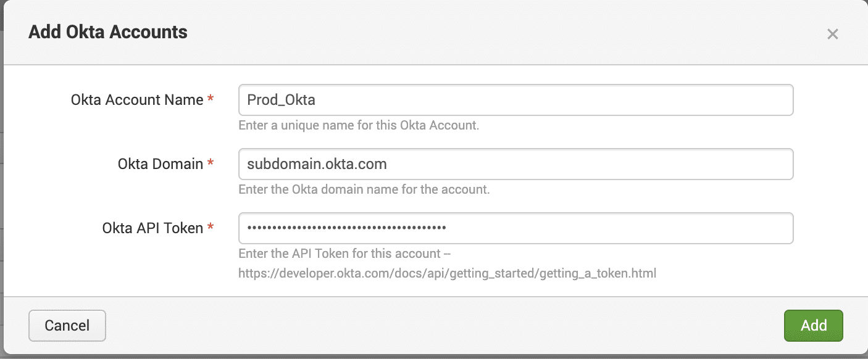868x359 pixels.
Task: Select the Okta Domain text field
Action: pos(515,164)
